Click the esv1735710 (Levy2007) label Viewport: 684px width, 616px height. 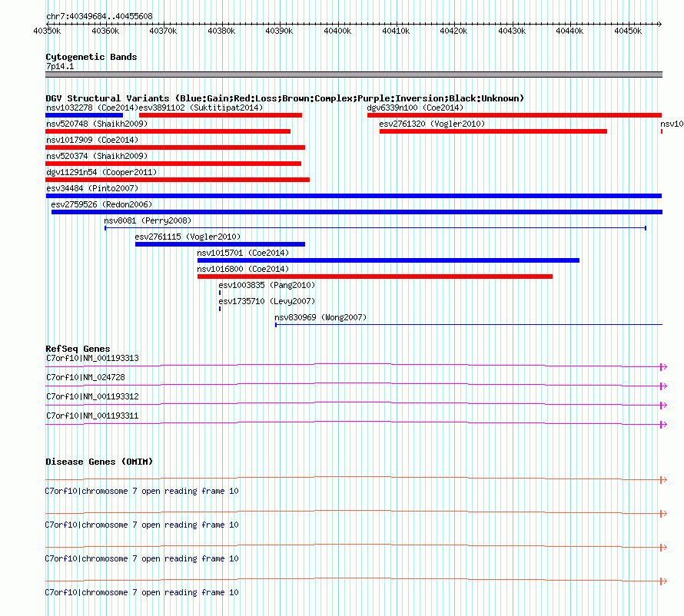[267, 301]
